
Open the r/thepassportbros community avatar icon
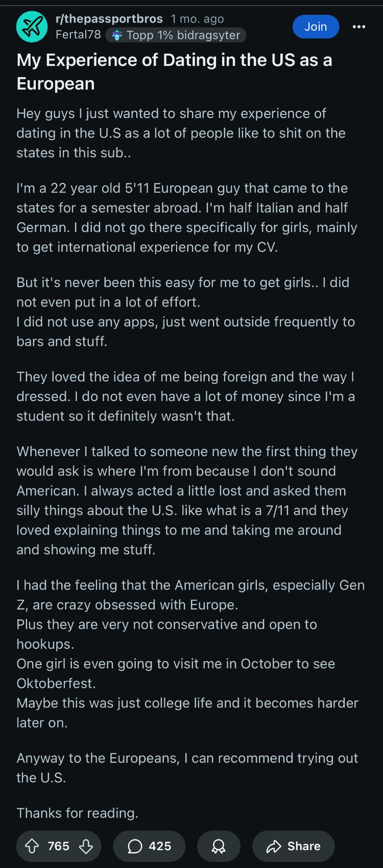(32, 27)
